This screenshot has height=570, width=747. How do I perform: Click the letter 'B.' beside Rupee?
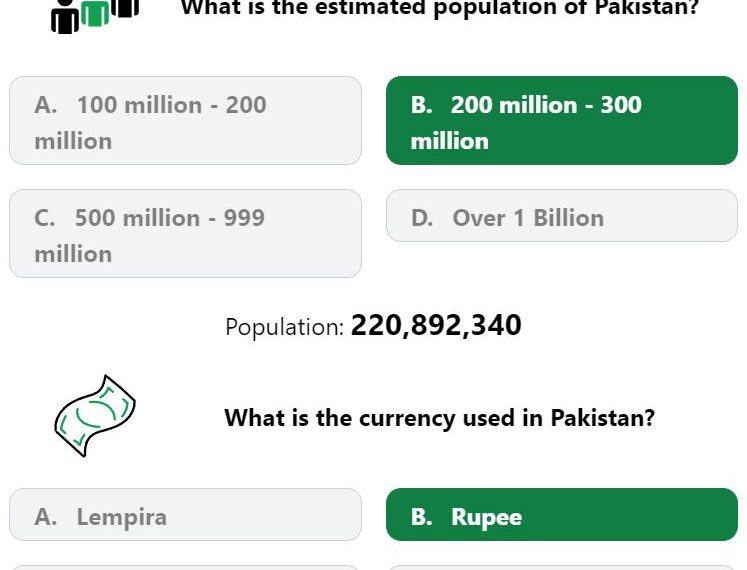coord(422,517)
